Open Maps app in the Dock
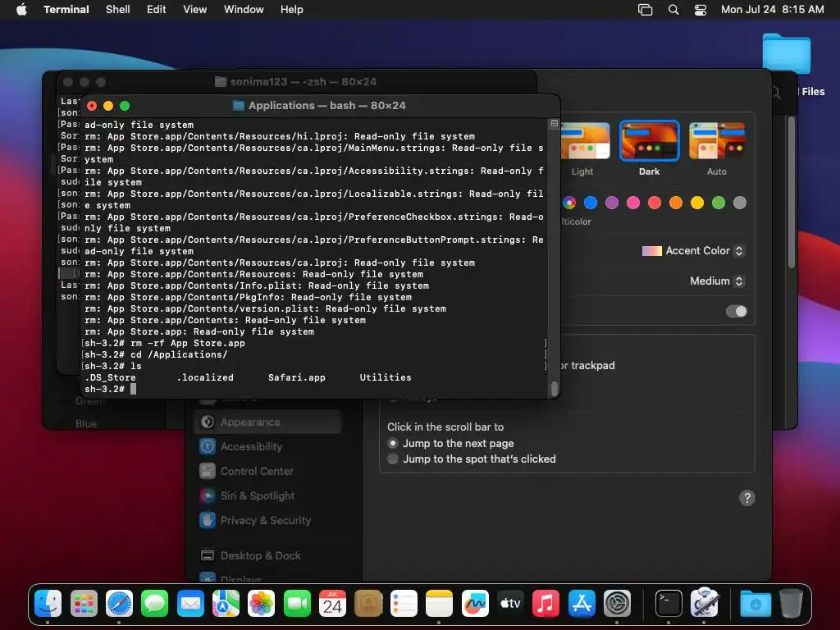 point(226,604)
